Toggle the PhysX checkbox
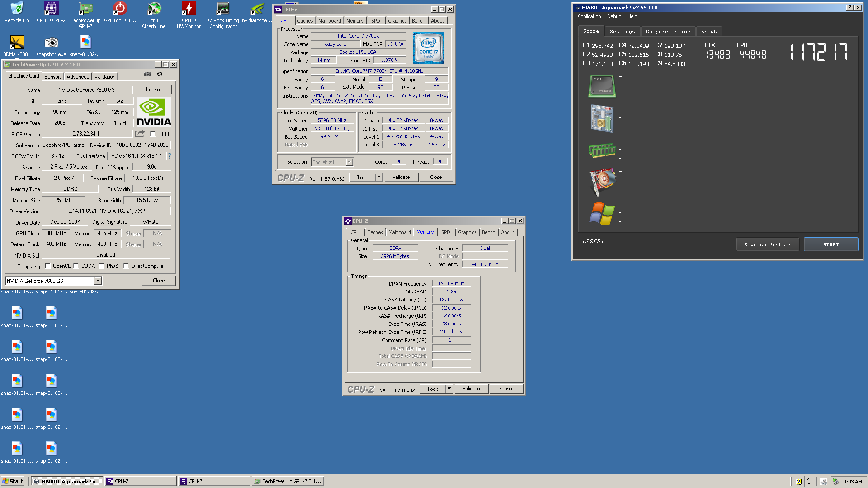This screenshot has height=488, width=868. pos(101,266)
